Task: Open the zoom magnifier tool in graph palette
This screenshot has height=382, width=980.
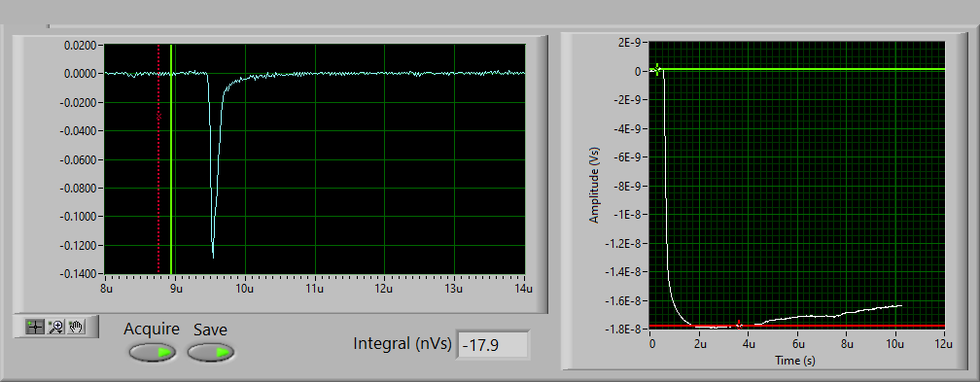Action: click(x=56, y=327)
